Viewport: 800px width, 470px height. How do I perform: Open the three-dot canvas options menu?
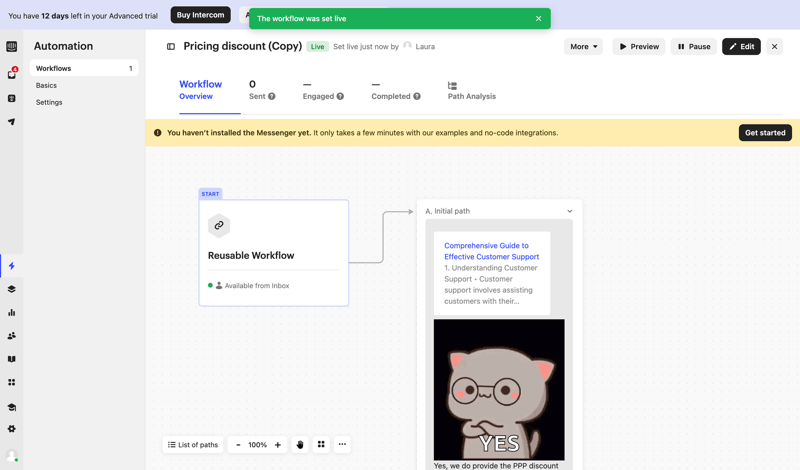pyautogui.click(x=342, y=444)
